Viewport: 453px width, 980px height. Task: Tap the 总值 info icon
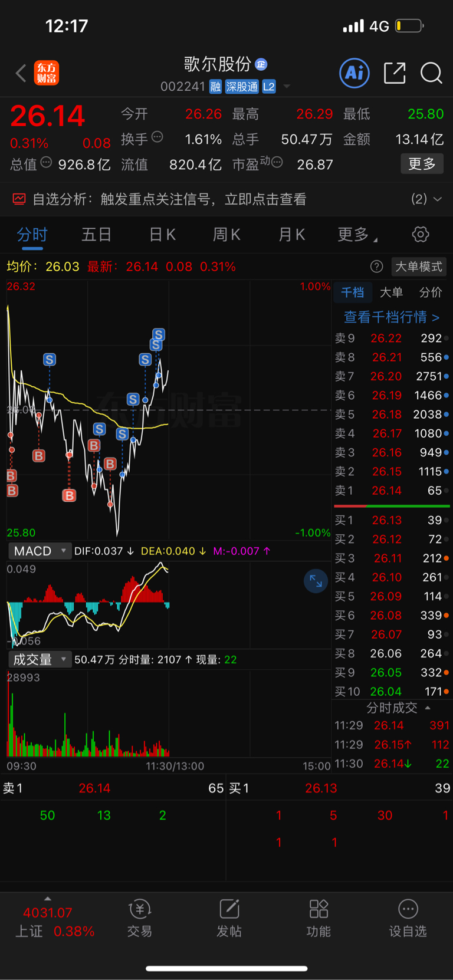[46, 162]
